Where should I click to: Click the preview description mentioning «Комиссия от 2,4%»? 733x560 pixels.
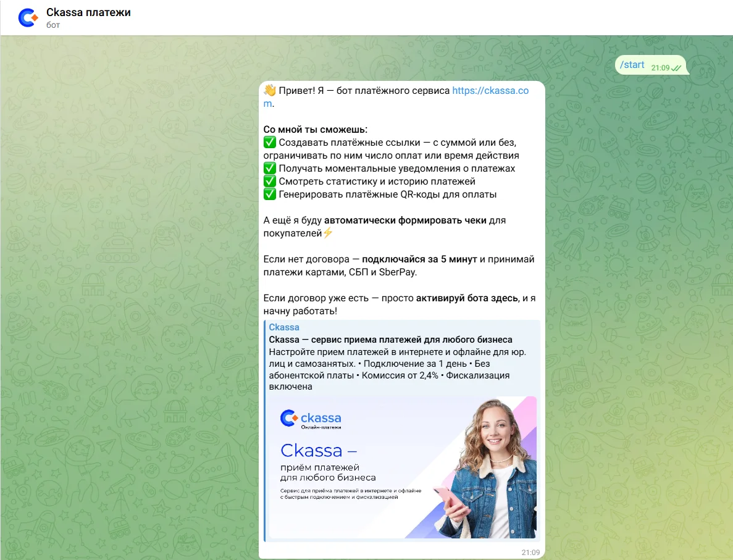coord(397,369)
